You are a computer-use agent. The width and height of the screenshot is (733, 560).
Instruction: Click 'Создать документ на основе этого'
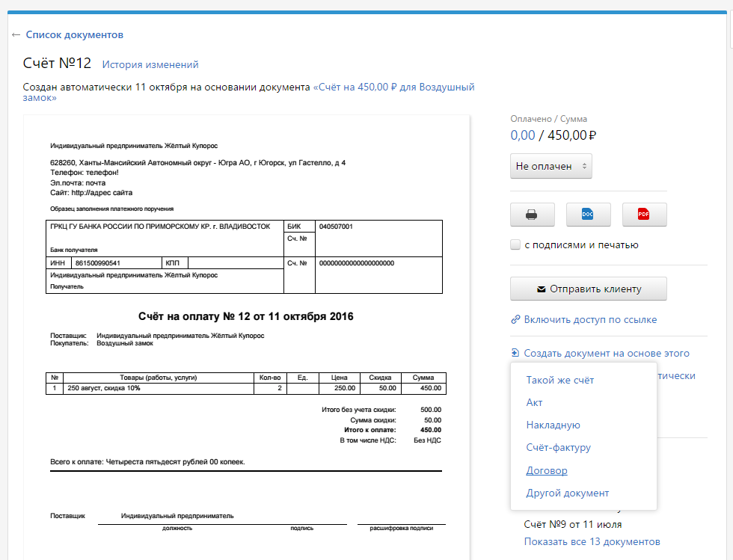coord(607,353)
